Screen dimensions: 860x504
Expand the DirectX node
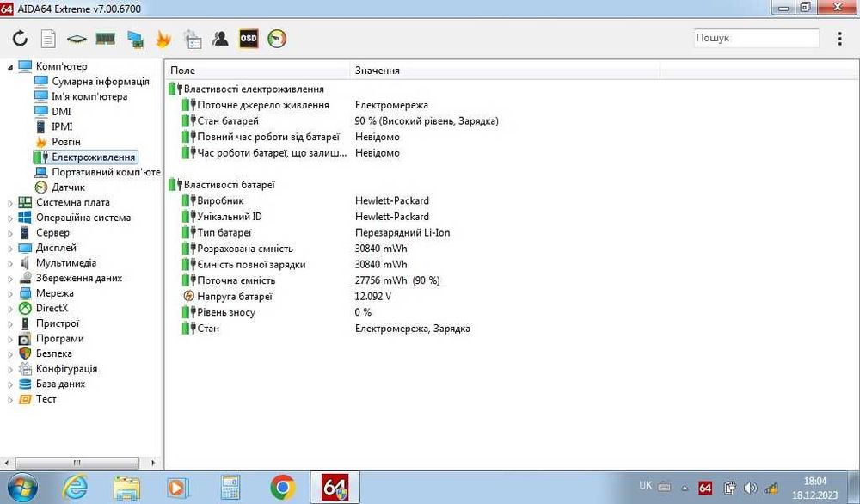[10, 310]
